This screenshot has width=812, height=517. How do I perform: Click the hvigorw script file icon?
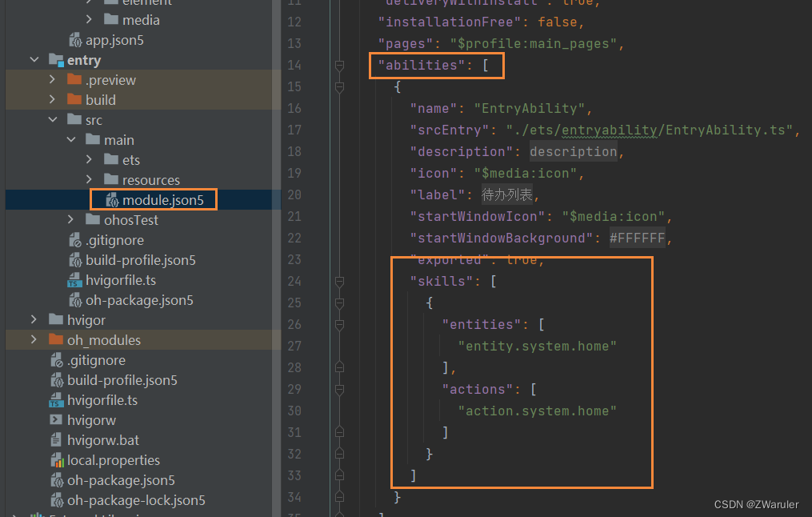tap(56, 419)
